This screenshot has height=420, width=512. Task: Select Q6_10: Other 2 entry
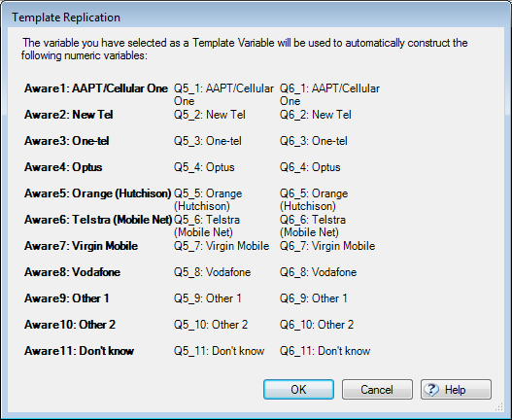317,325
